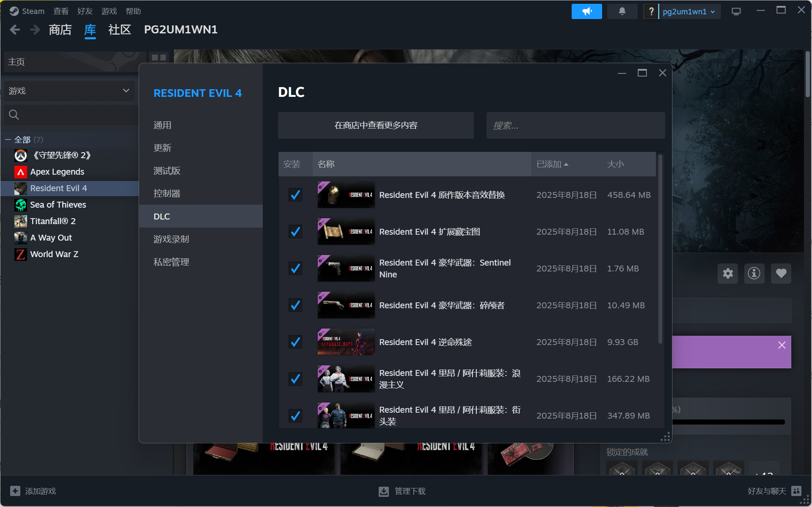The height and width of the screenshot is (507, 812).
Task: Open the 游戏 filter dropdown
Action: click(69, 91)
